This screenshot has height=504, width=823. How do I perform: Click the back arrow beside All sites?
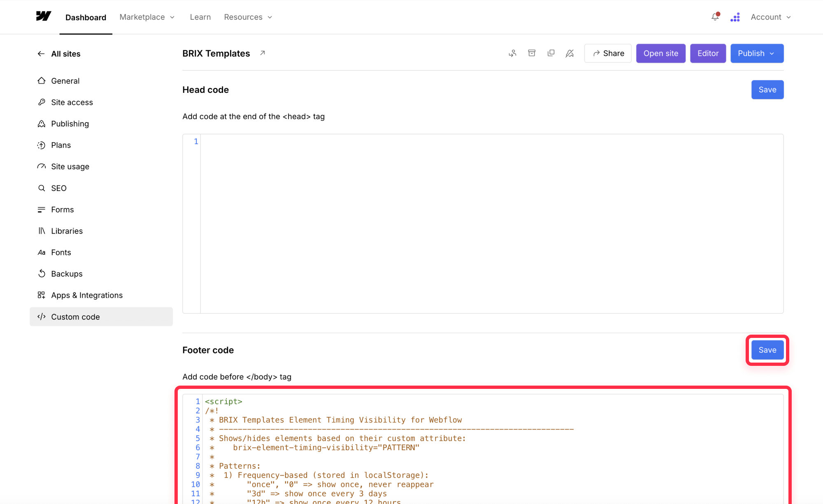coord(41,54)
